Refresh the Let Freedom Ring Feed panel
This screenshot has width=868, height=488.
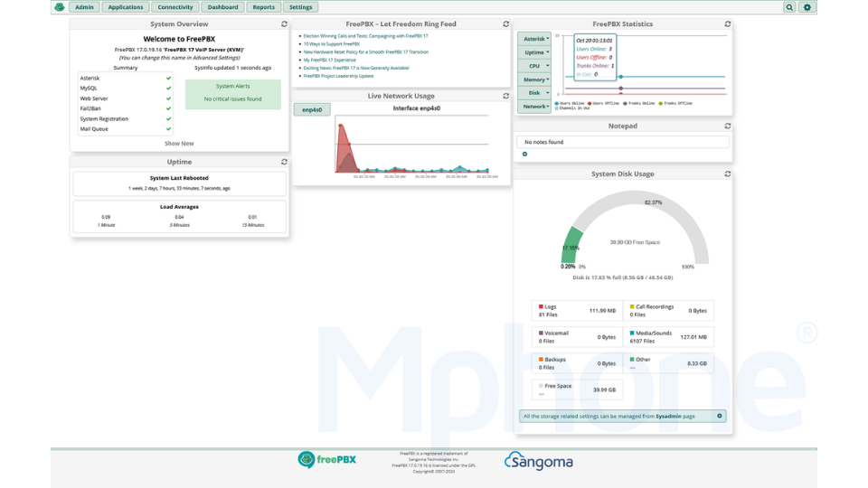tap(506, 23)
